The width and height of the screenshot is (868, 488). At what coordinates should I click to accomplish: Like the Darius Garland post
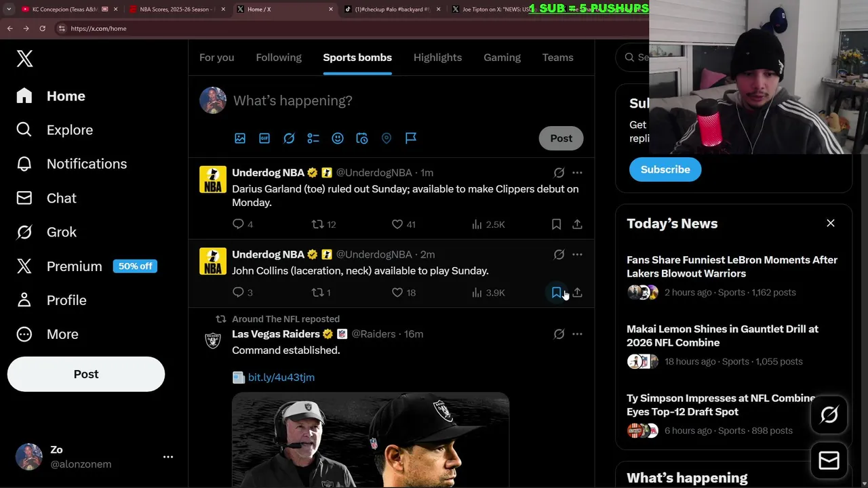(x=397, y=224)
